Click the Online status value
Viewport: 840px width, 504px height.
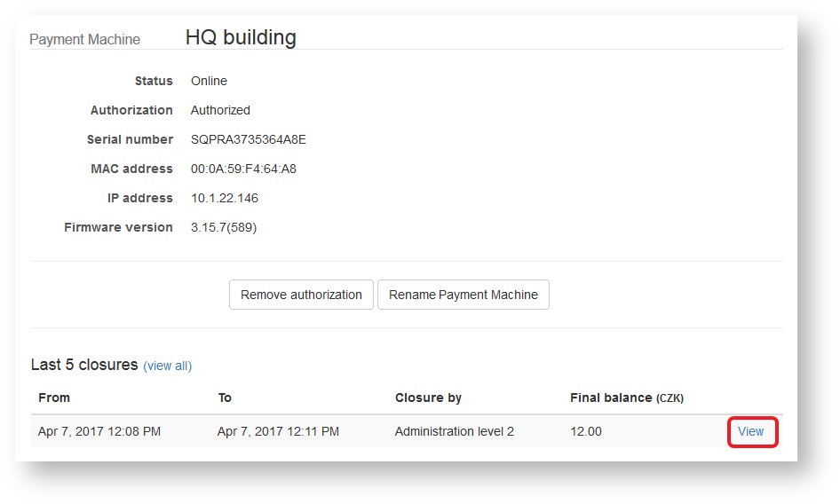pyautogui.click(x=209, y=81)
